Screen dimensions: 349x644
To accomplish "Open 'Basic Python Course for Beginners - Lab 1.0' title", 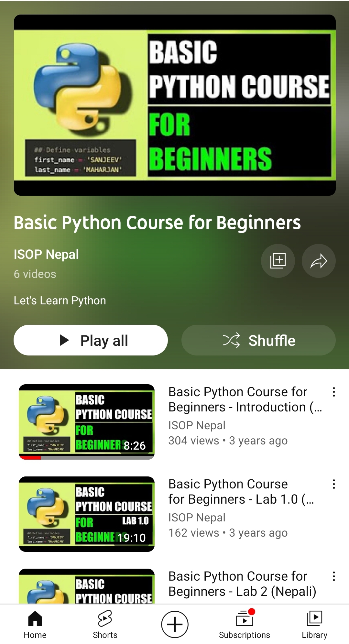I will [241, 492].
